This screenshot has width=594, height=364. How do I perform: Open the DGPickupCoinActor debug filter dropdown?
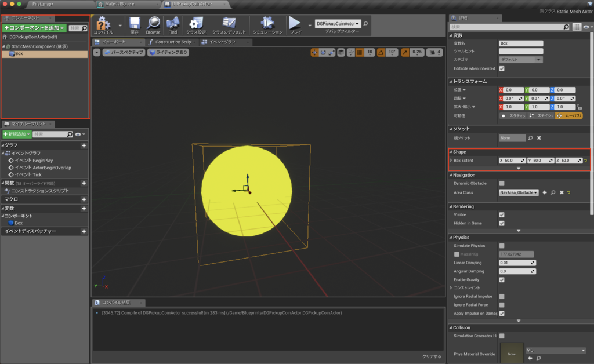tap(338, 23)
